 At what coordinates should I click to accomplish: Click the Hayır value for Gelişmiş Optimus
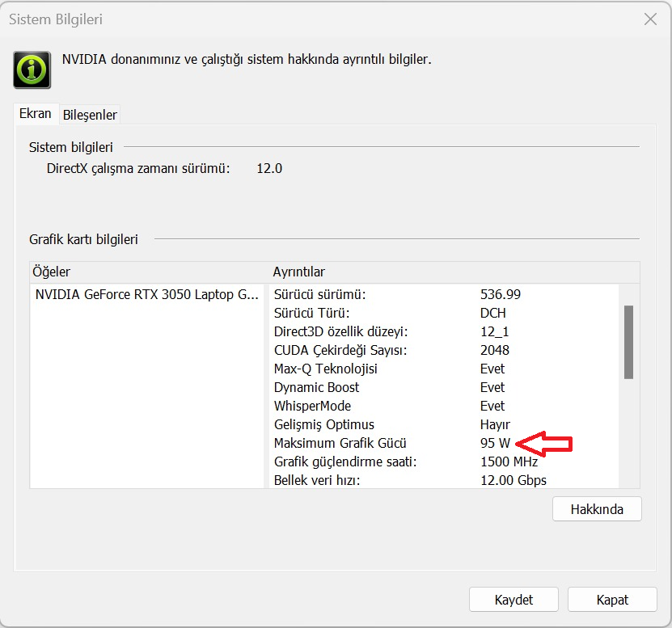[x=495, y=424]
